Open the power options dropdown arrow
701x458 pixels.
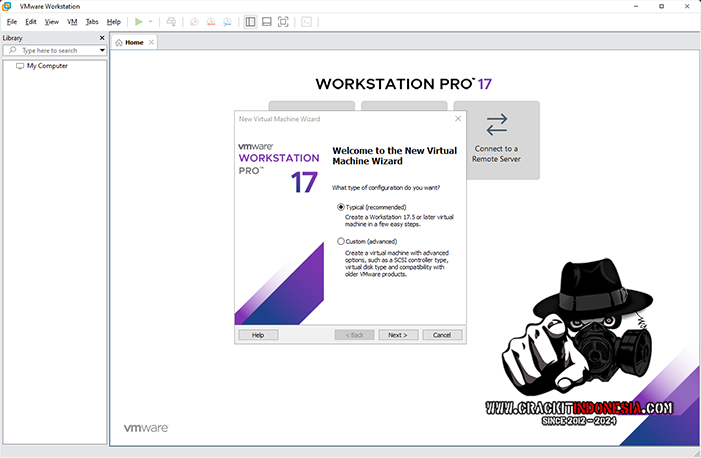click(151, 21)
